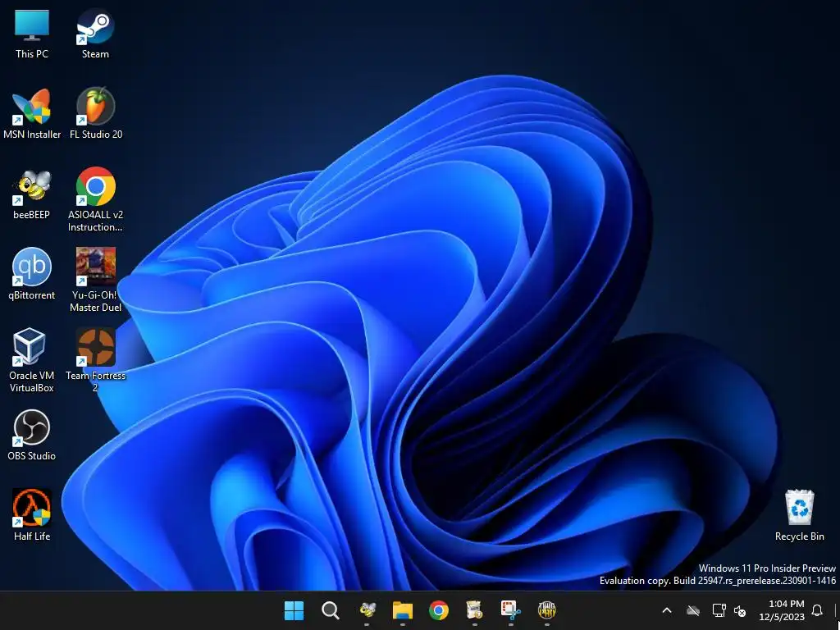
Task: Open the clock showing 1:04 PM
Action: (782, 610)
